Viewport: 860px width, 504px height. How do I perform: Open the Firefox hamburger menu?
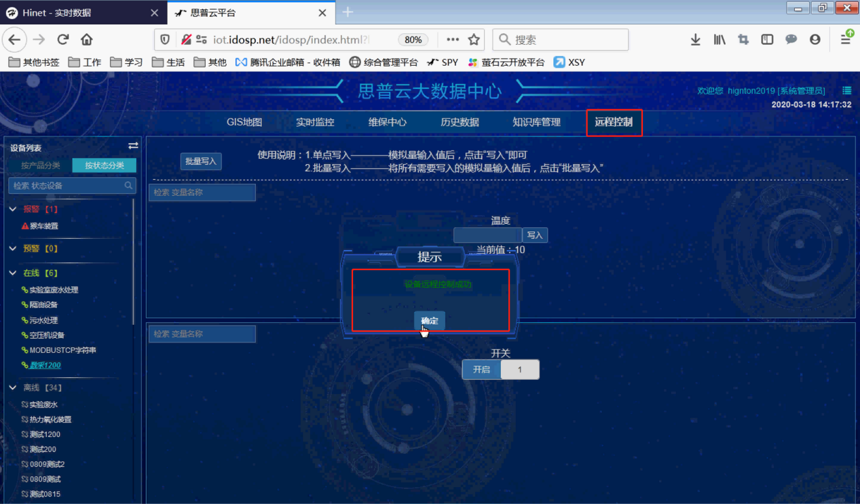[844, 39]
